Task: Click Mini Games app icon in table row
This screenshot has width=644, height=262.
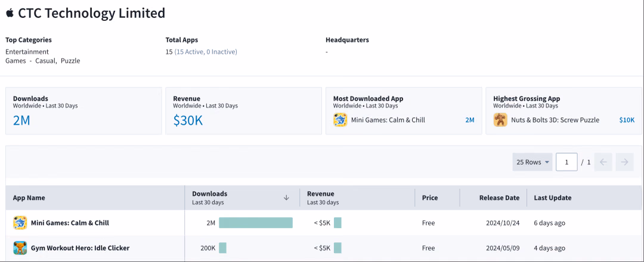Action: (x=20, y=223)
